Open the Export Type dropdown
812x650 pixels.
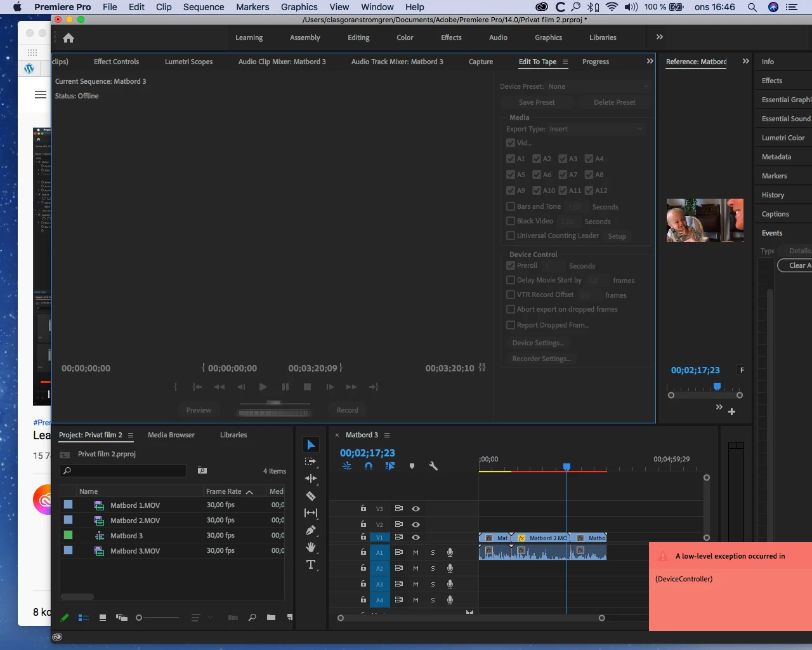coord(596,129)
